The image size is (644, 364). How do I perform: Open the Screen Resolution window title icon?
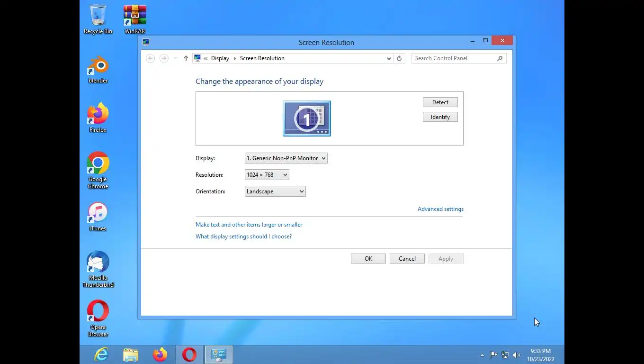point(146,42)
